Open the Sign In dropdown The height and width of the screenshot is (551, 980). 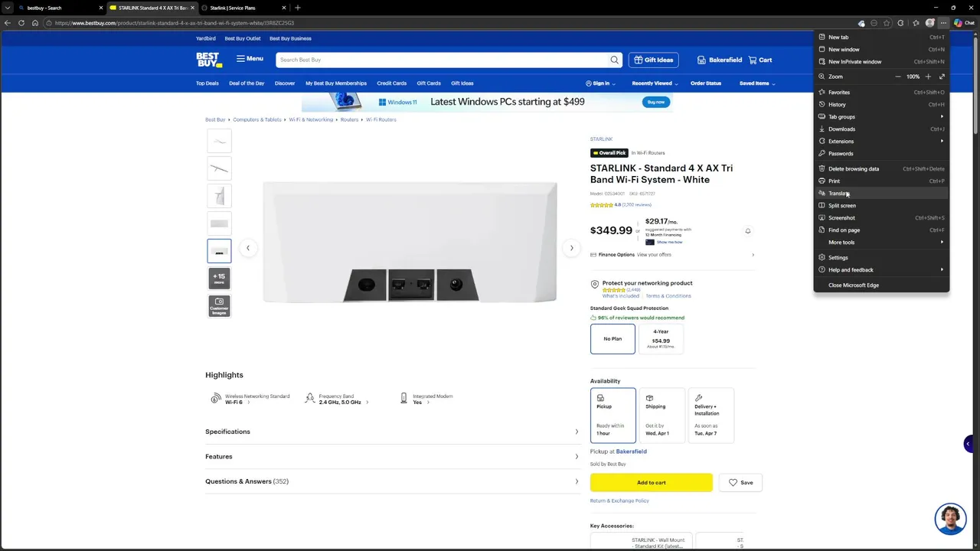[x=600, y=83]
